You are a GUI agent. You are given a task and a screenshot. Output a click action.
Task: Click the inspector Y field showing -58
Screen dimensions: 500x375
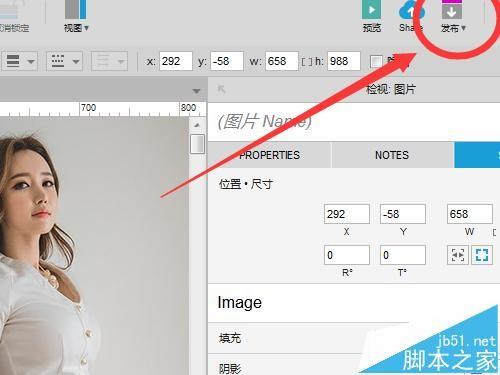[x=403, y=214]
